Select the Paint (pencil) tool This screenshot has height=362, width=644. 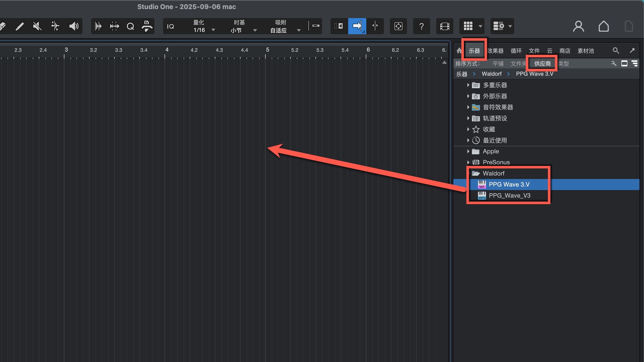pos(20,26)
